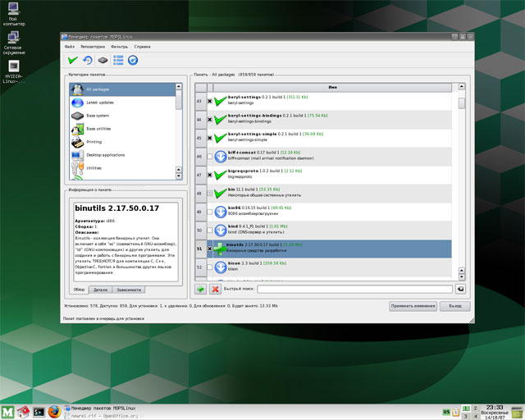Click the US keyboard layout indicator
Image resolution: width=525 pixels, height=420 pixels.
[446, 412]
